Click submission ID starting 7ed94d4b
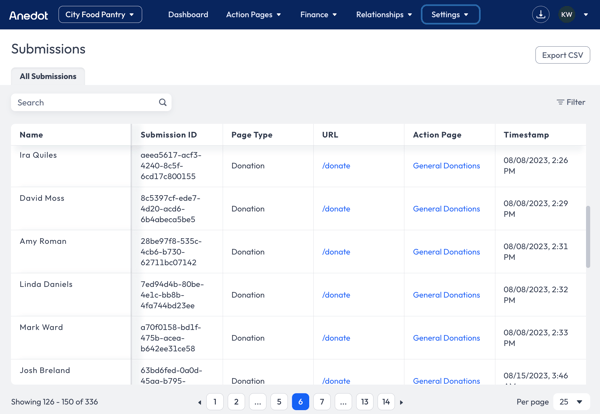This screenshot has width=600, height=414. [172, 295]
